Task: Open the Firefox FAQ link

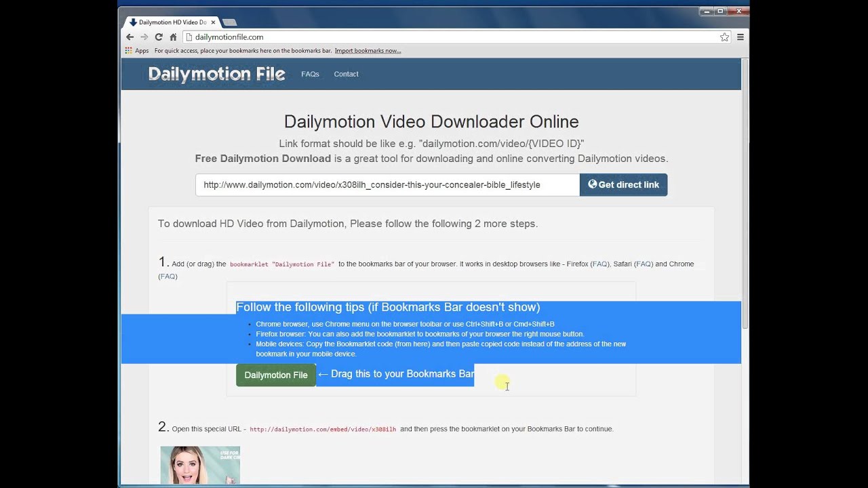Action: tap(600, 264)
